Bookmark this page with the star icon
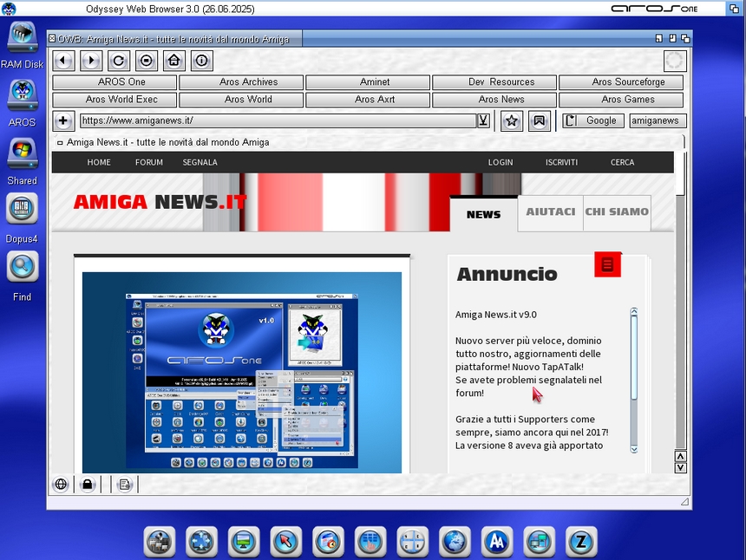The image size is (746, 560). tap(512, 120)
